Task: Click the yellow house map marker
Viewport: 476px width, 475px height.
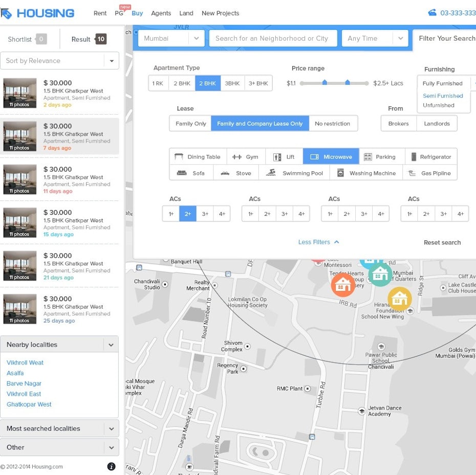Action: click(399, 299)
